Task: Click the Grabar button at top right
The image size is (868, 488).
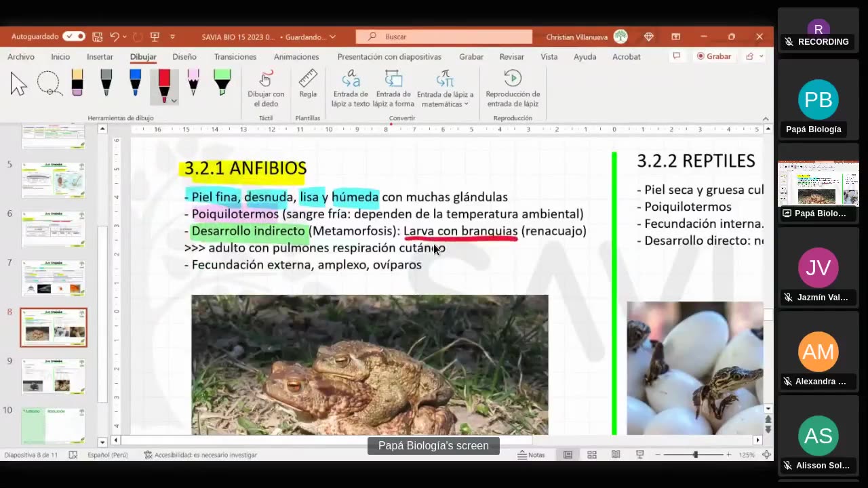Action: pos(714,56)
